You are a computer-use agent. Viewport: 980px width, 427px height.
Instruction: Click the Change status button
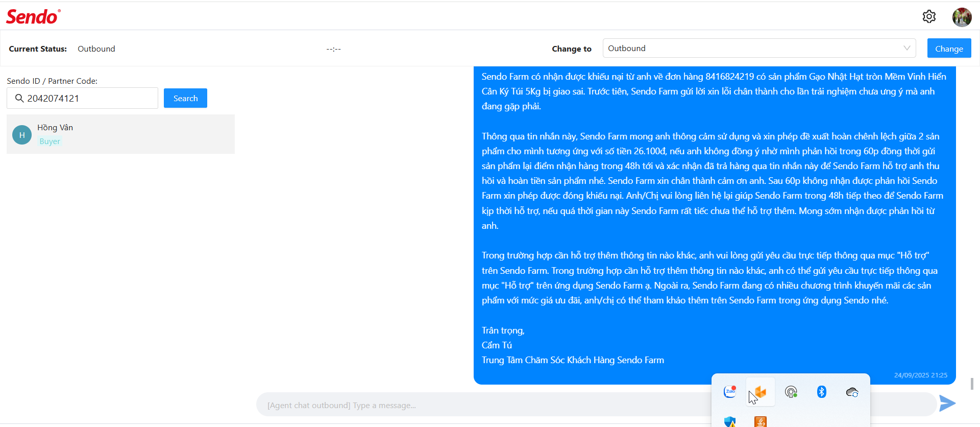[x=949, y=49]
